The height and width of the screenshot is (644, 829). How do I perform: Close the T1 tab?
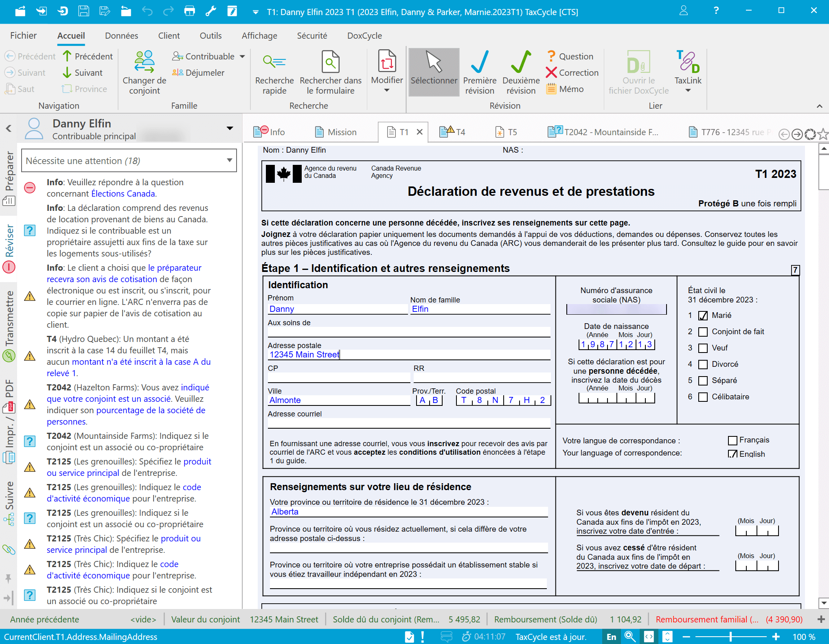(420, 132)
